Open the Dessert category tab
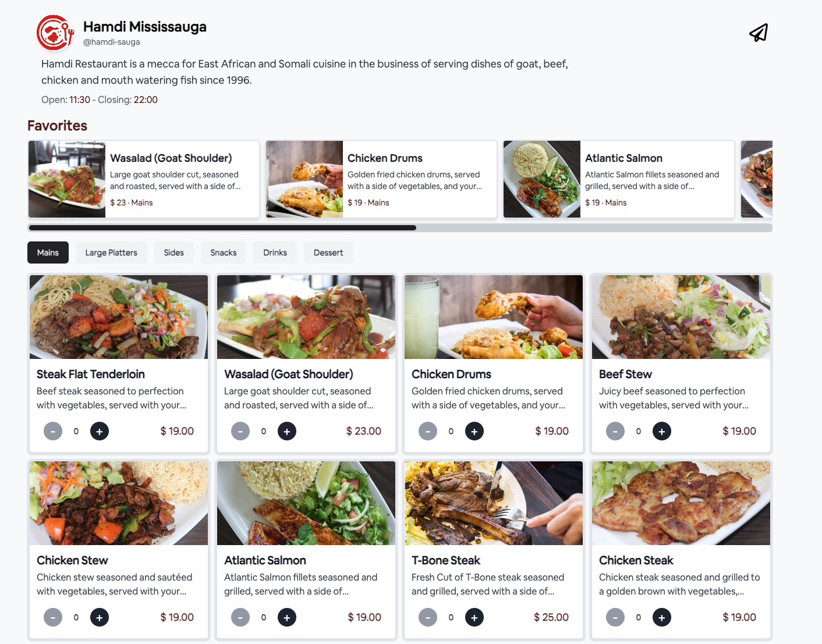Image resolution: width=822 pixels, height=644 pixels. point(328,252)
